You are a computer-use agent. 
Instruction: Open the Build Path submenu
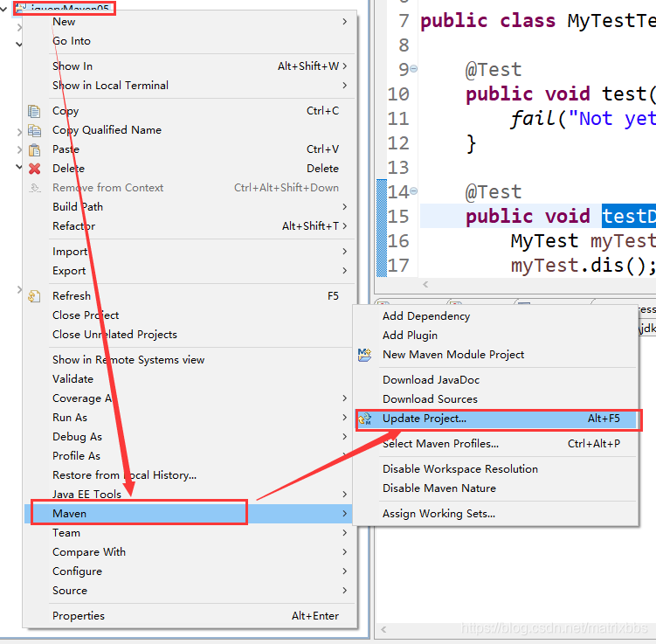[190, 207]
